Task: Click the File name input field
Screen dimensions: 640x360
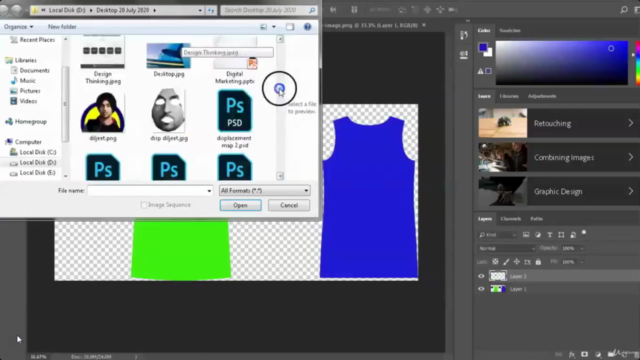Action: [150, 191]
